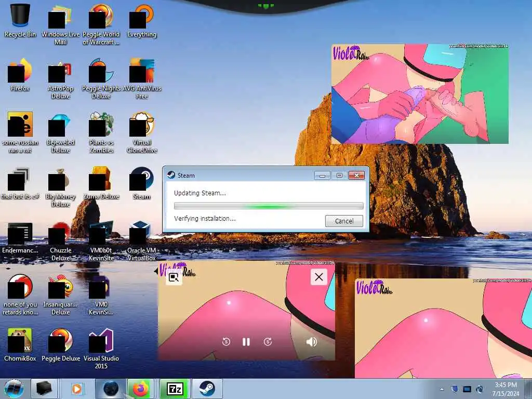This screenshot has width=532, height=399.
Task: Open the Recycle Bin desktop icon
Action: click(20, 21)
